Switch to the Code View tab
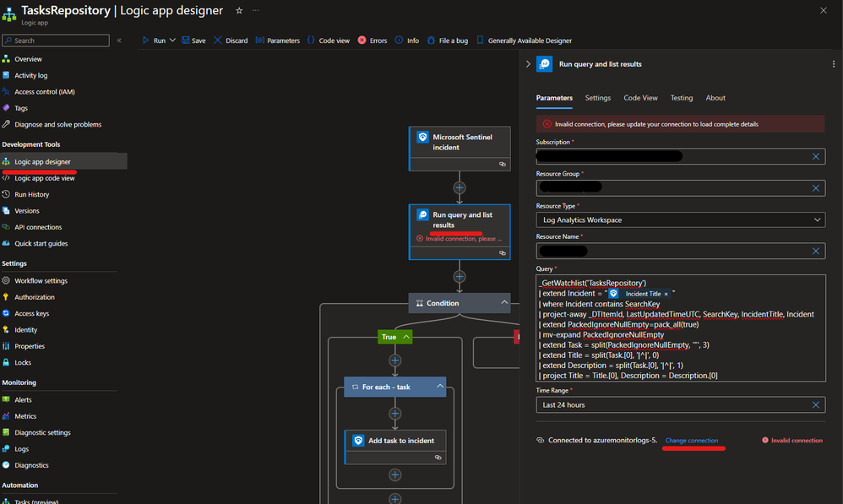 pos(640,98)
